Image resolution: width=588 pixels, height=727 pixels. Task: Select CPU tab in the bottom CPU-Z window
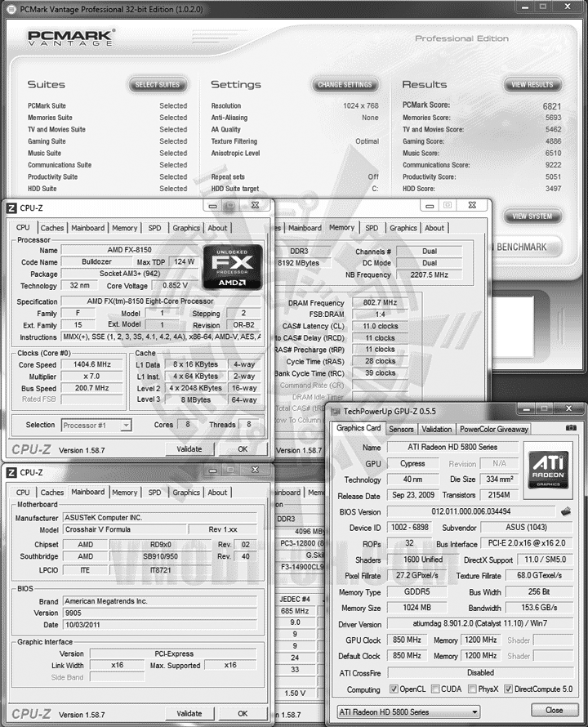23,493
